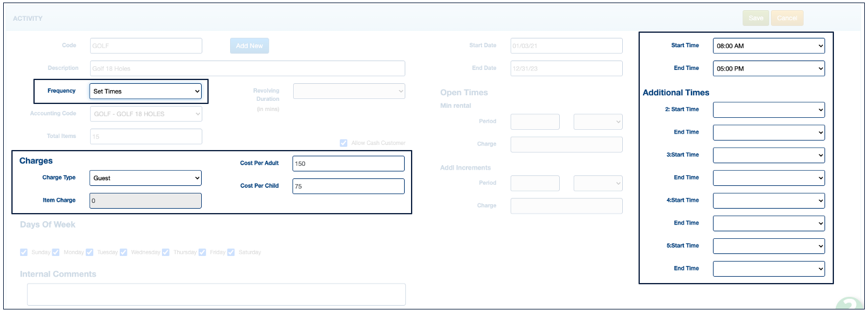The height and width of the screenshot is (312, 868).
Task: Click the Cancel button
Action: click(787, 18)
